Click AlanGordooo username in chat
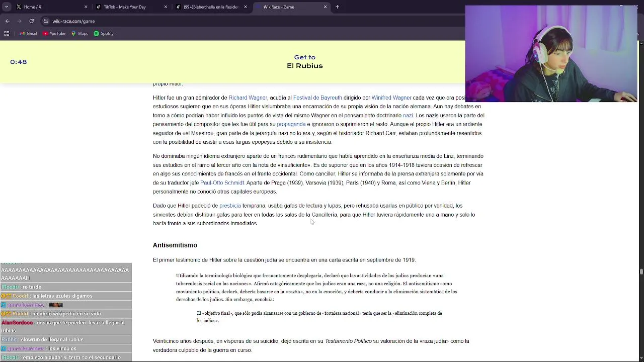Image resolution: width=644 pixels, height=362 pixels. 17,323
